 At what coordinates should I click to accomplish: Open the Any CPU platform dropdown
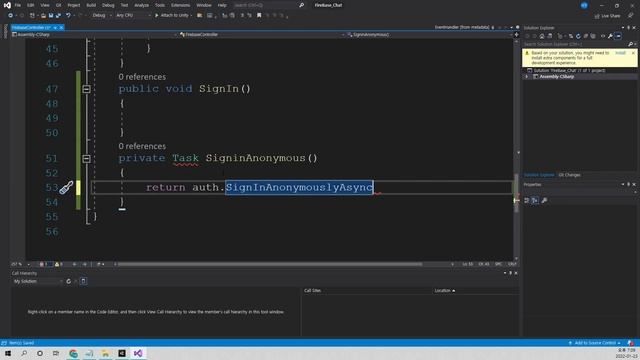coord(133,16)
